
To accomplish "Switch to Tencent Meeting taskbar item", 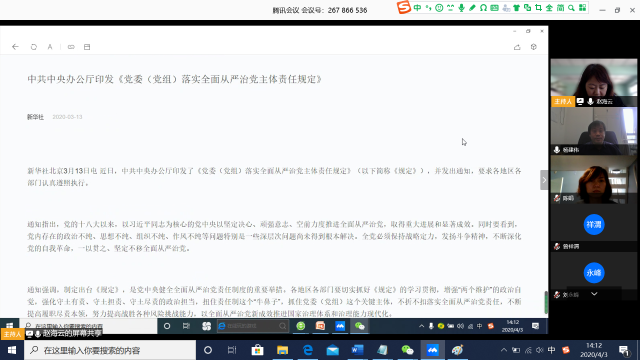I will click(432, 350).
